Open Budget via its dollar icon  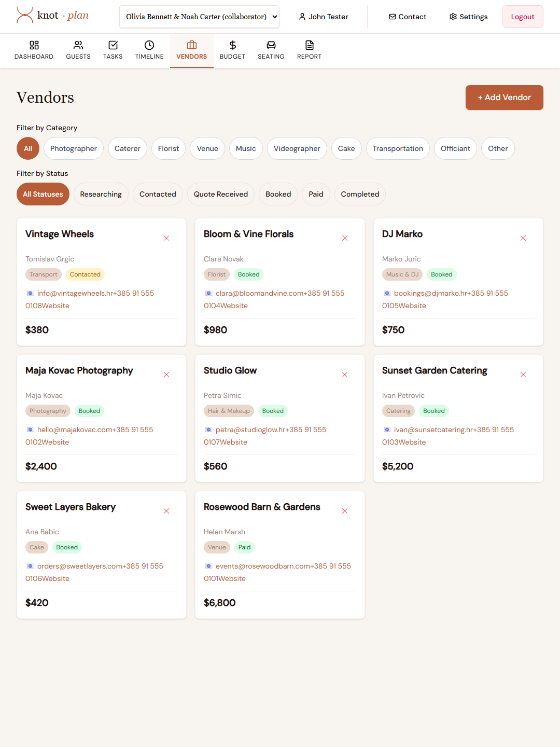232,45
